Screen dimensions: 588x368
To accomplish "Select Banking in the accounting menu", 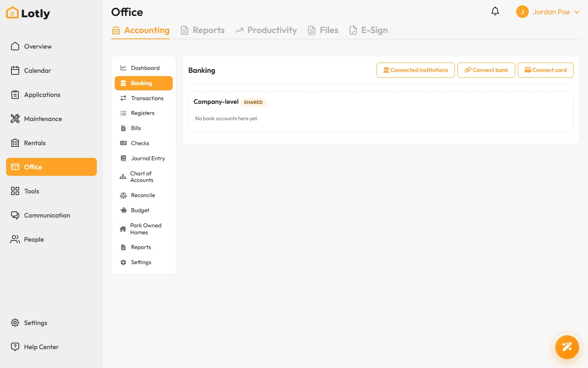I will point(144,83).
